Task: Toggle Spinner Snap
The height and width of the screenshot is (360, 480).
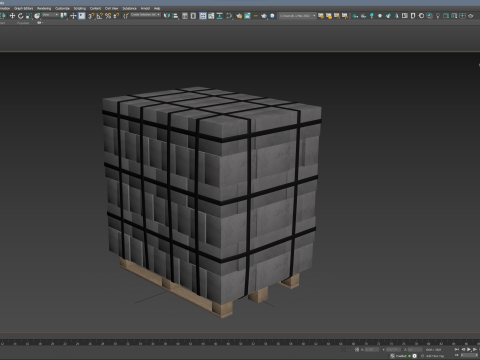Action: pos(116,16)
